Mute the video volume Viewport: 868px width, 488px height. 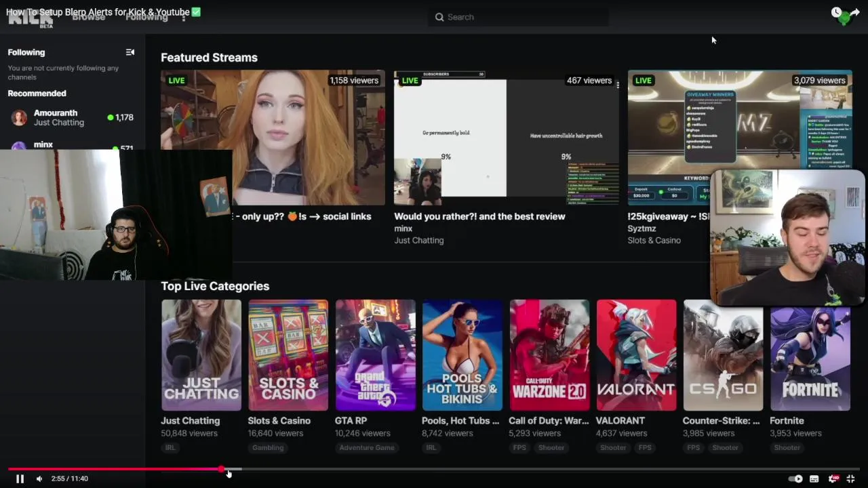[x=39, y=479]
